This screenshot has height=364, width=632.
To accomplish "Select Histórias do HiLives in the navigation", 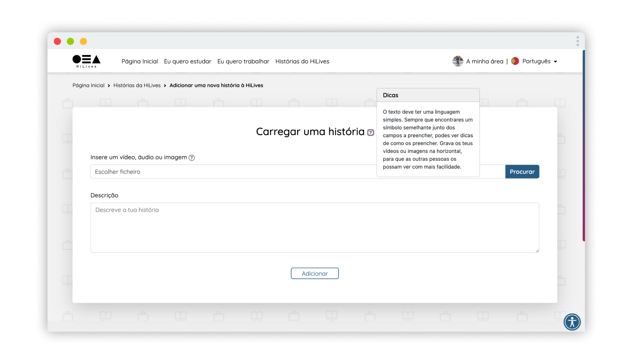I will click(x=302, y=61).
